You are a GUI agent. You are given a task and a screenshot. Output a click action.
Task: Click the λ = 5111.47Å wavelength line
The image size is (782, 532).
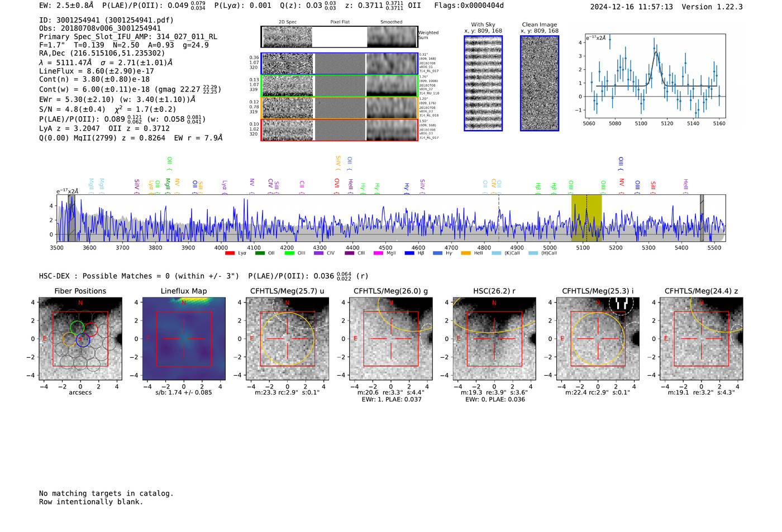pos(106,63)
